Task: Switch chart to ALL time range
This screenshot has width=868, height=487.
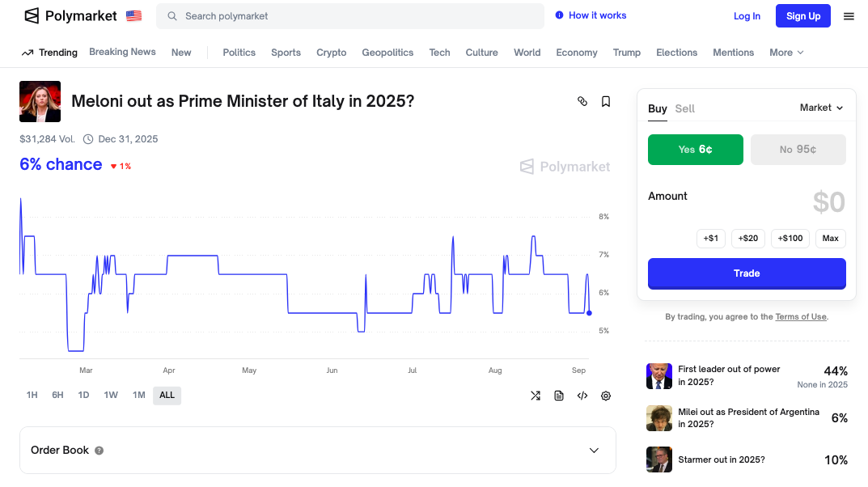Action: click(167, 395)
